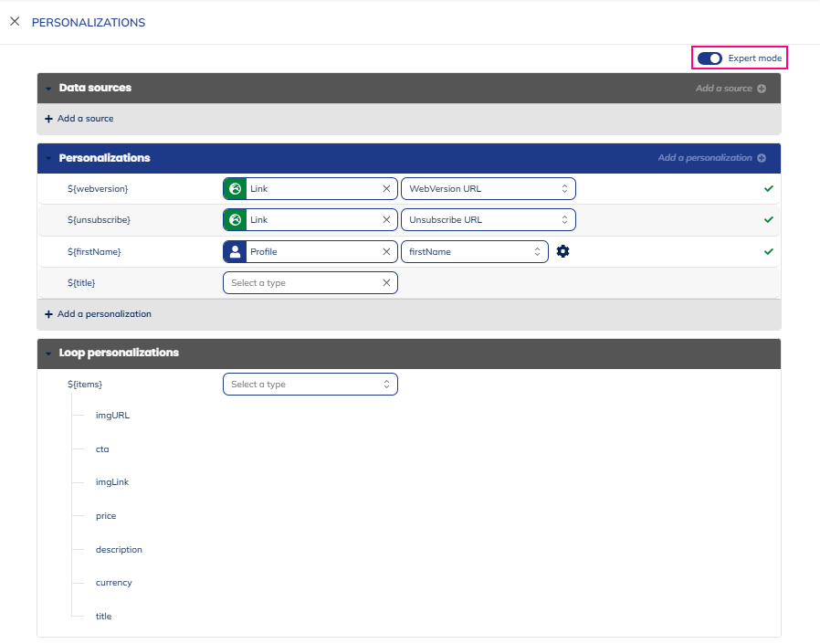
Task: Clear the webversion Link type with X
Action: [x=386, y=189]
